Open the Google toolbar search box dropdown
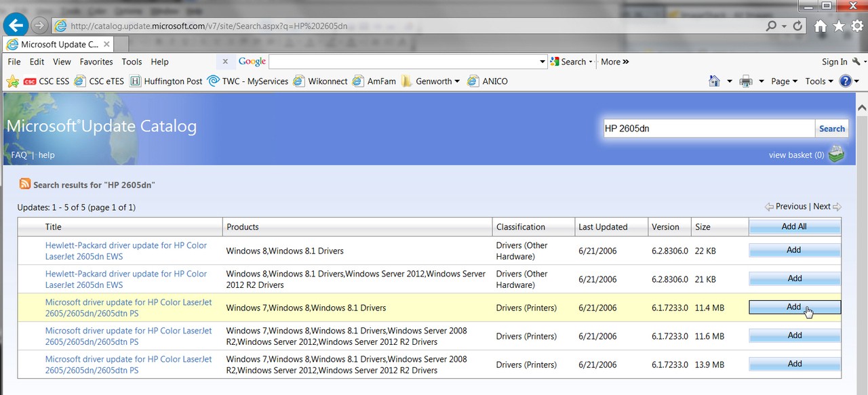Viewport: 868px width, 395px height. (542, 62)
